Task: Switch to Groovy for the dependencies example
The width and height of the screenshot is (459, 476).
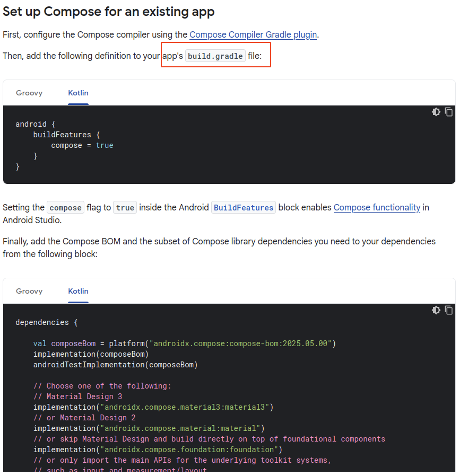Action: (x=29, y=291)
